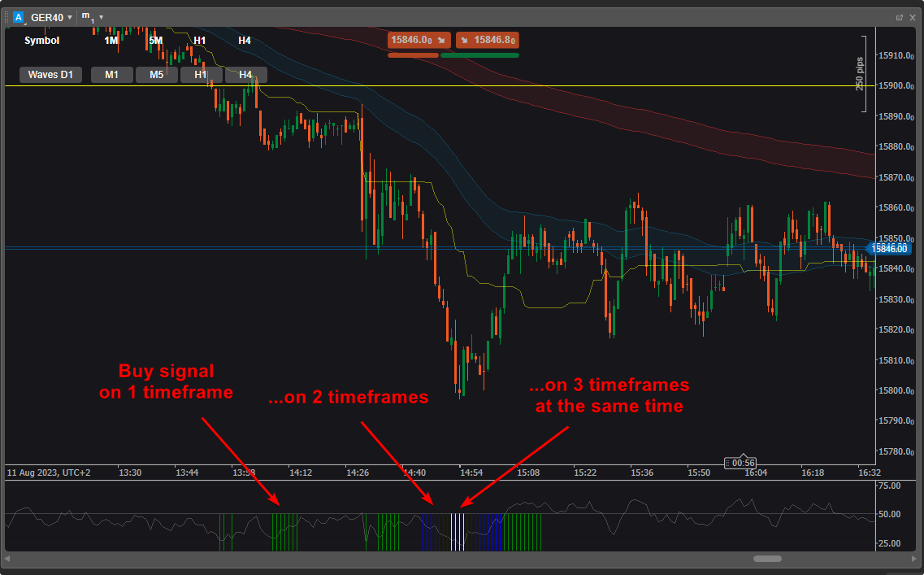The image size is (924, 575).
Task: Select the H1 column header label
Action: [x=200, y=40]
